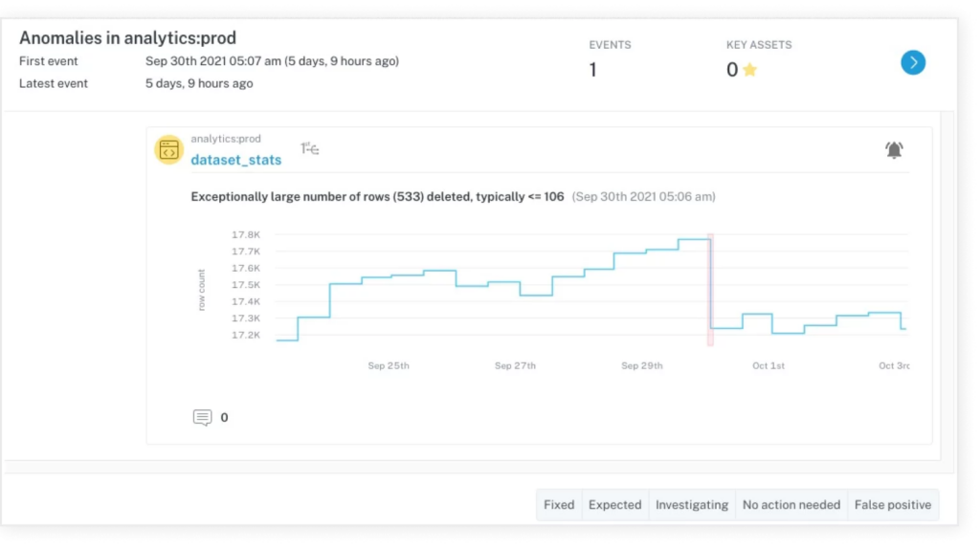
Task: Click the '(Sep 30th 2021 05:06 am)' timestamp
Action: (x=644, y=197)
